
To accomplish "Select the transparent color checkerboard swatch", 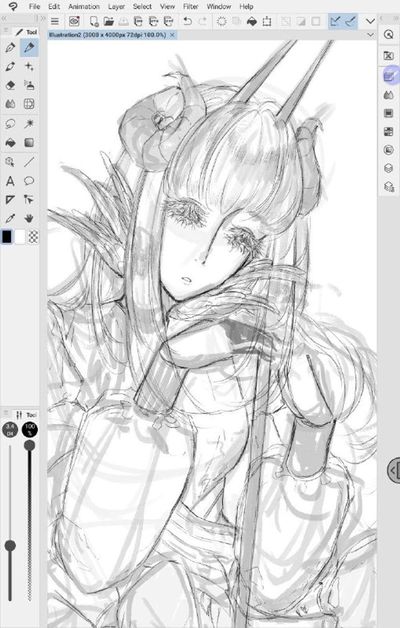I will [x=33, y=237].
